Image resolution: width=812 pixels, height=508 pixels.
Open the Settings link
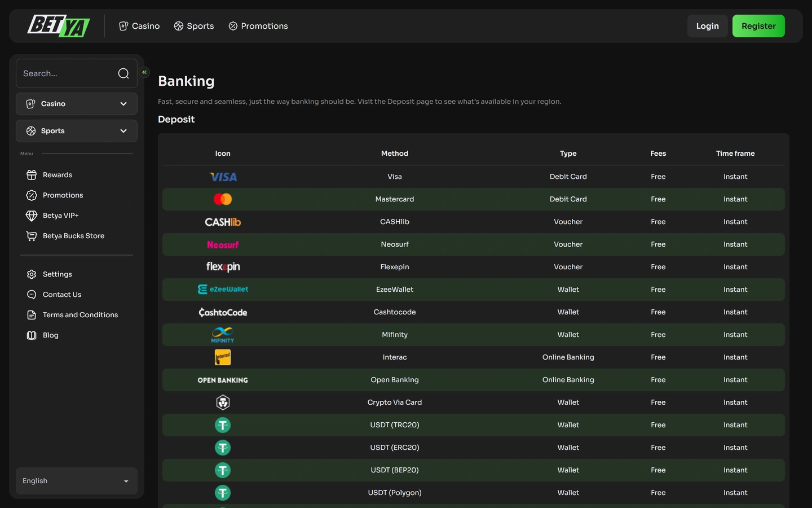coord(58,274)
